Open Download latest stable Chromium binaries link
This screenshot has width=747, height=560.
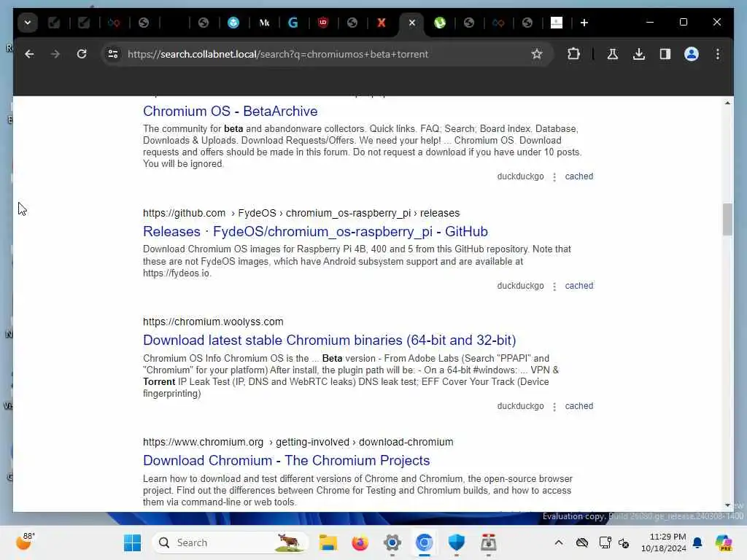point(329,340)
